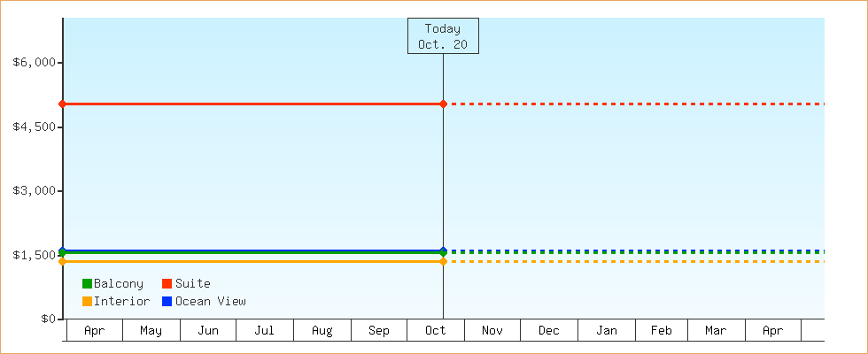Viewport: 868px width, 354px height.
Task: Click the green Balcony legend swatch
Action: [x=87, y=284]
